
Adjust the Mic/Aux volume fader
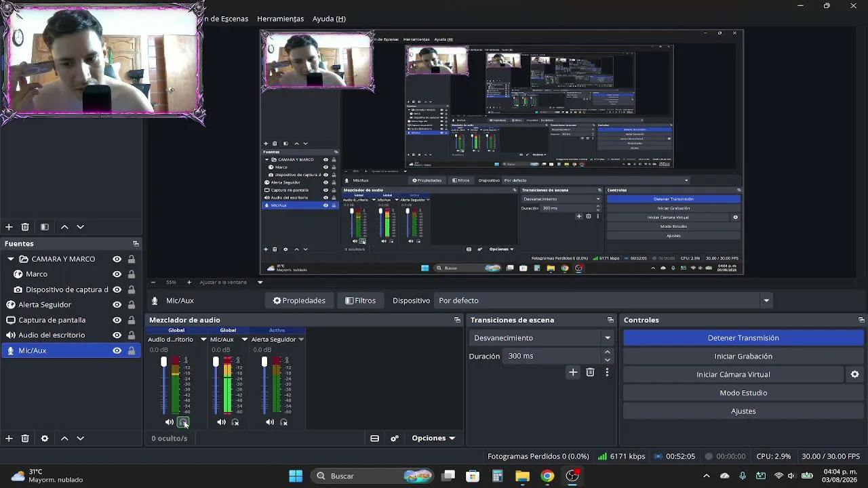click(216, 363)
